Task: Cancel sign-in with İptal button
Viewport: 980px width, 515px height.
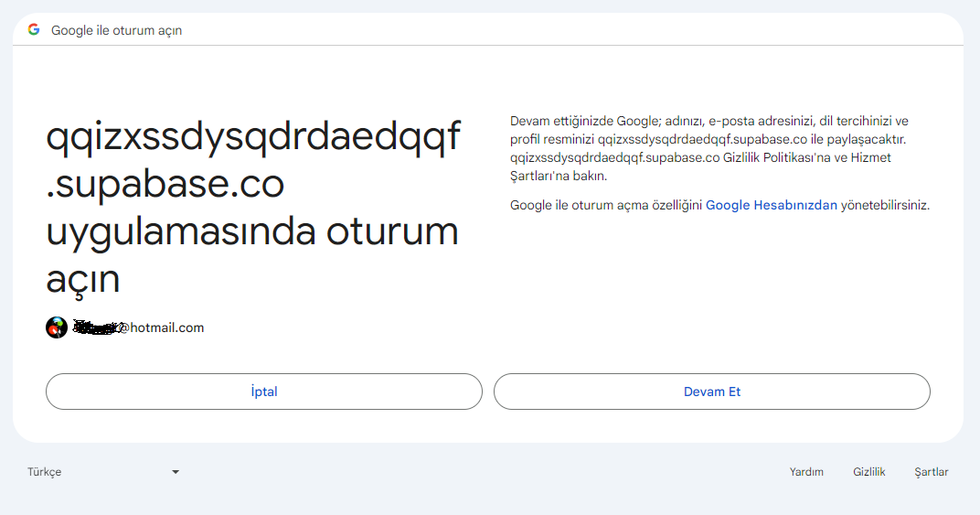Action: click(x=264, y=392)
